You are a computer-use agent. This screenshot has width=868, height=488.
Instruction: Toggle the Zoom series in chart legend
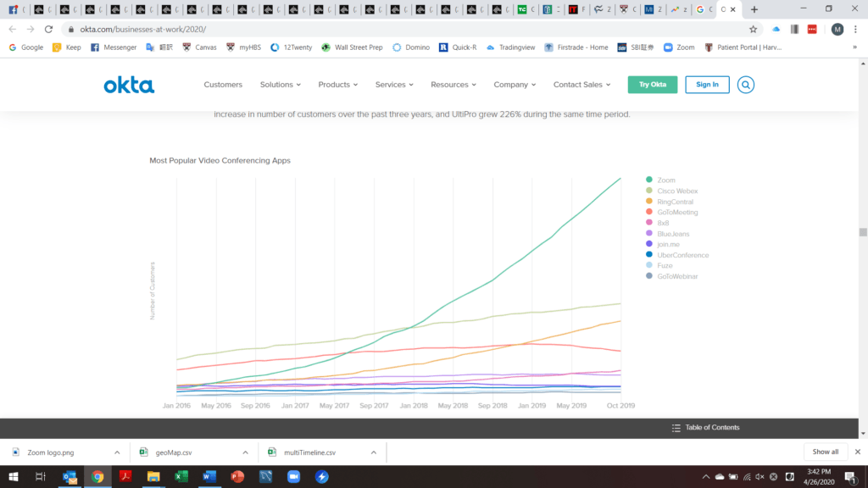(x=668, y=180)
